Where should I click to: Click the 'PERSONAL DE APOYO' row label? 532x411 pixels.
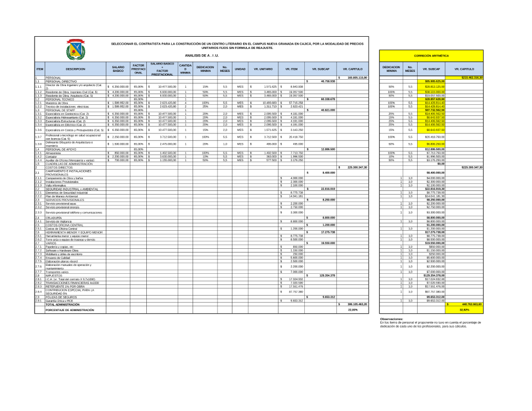(61, 149)
